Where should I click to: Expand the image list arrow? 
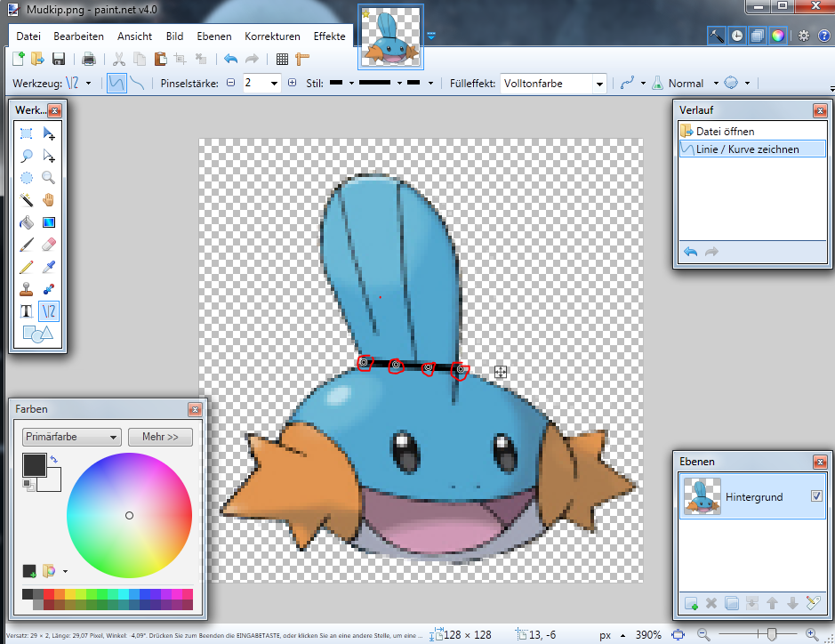pyautogui.click(x=431, y=36)
